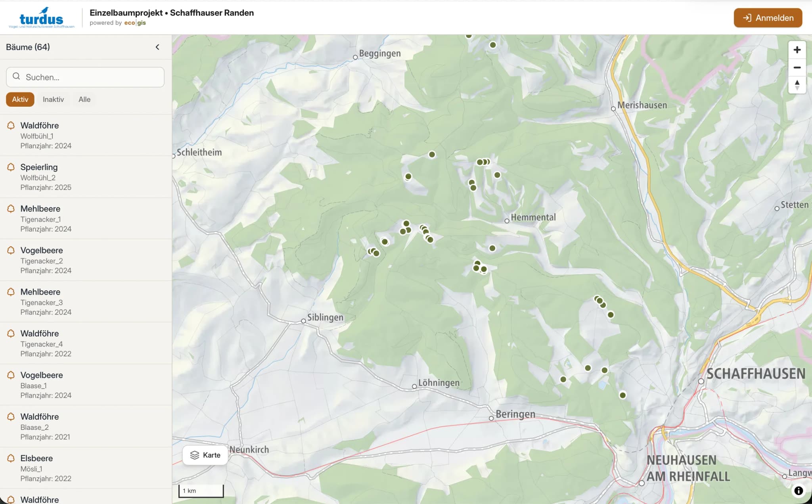Show Alle trees filter
Image resolution: width=812 pixels, height=504 pixels.
(x=84, y=100)
